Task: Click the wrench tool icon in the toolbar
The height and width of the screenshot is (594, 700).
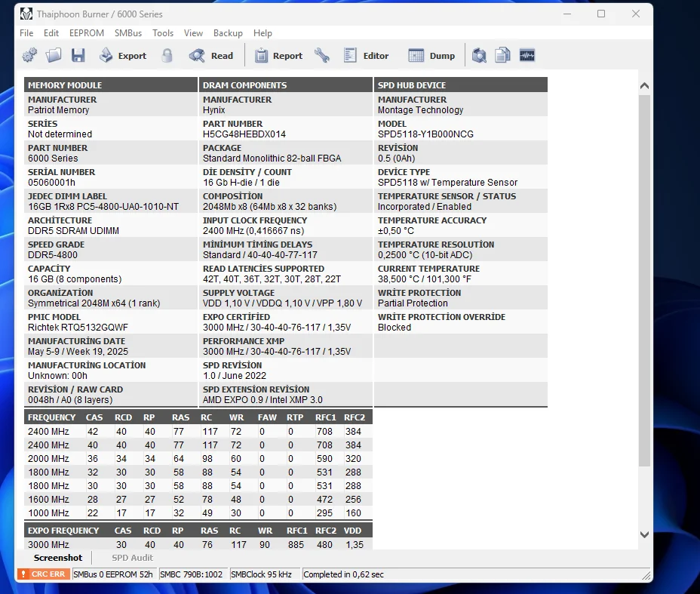Action: pos(322,55)
